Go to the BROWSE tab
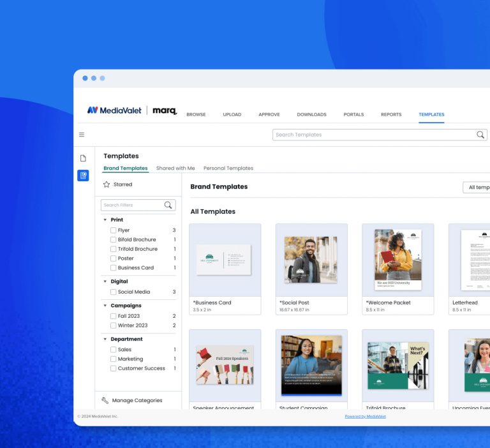490x448 pixels. (x=196, y=114)
